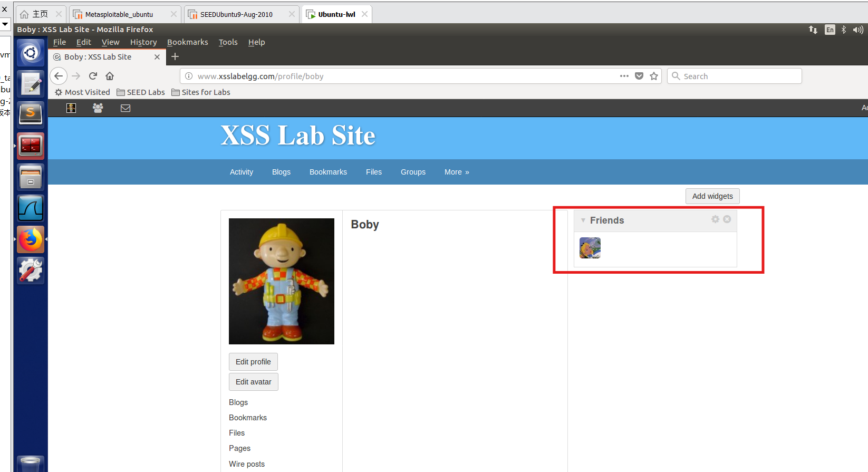Open the network indicator in top panel
The image size is (868, 472).
[813, 30]
